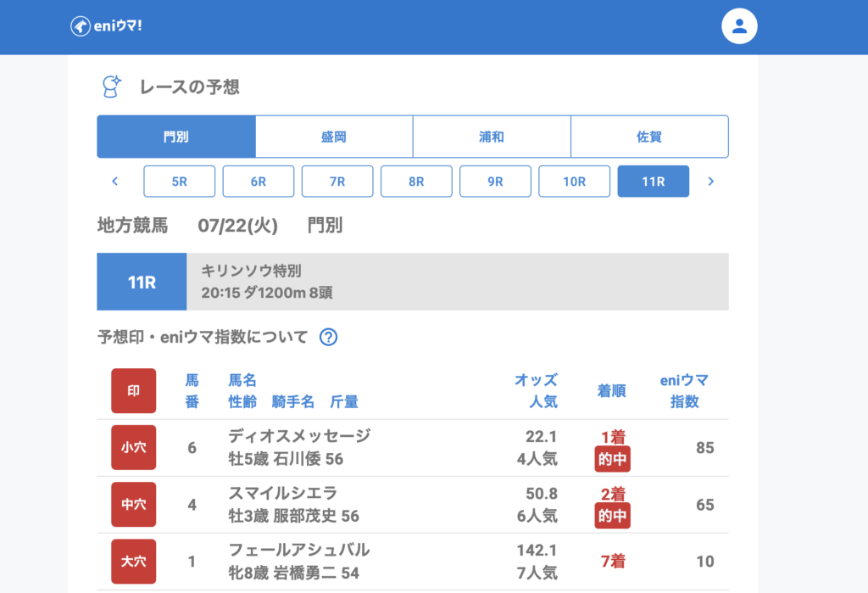This screenshot has height=593, width=868.
Task: Click the race prediction sparkle head icon
Action: tap(111, 87)
